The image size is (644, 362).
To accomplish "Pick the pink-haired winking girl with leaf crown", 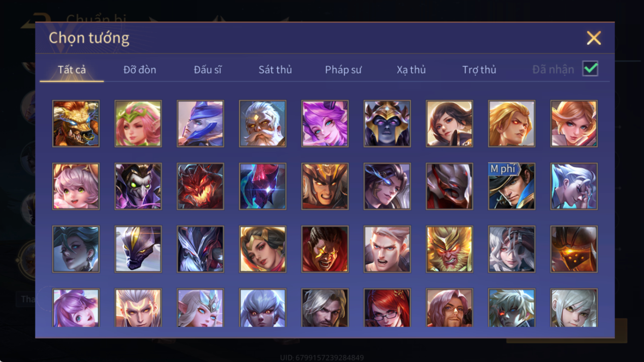I will pyautogui.click(x=138, y=124).
